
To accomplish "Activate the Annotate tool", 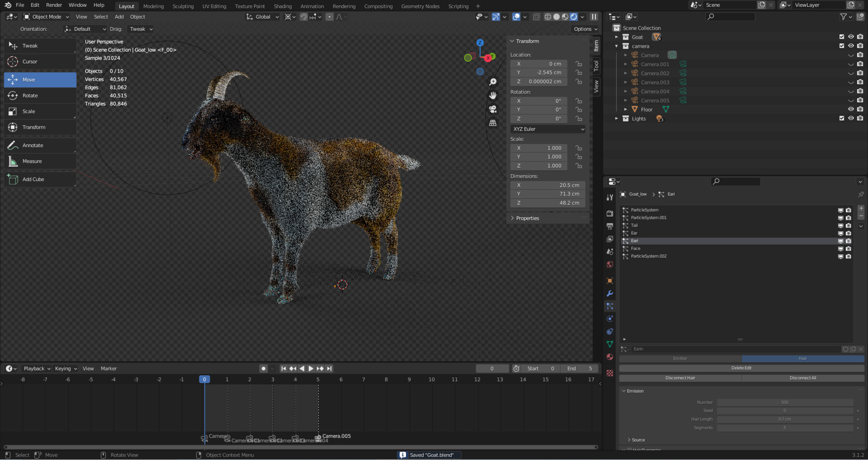I will (32, 145).
